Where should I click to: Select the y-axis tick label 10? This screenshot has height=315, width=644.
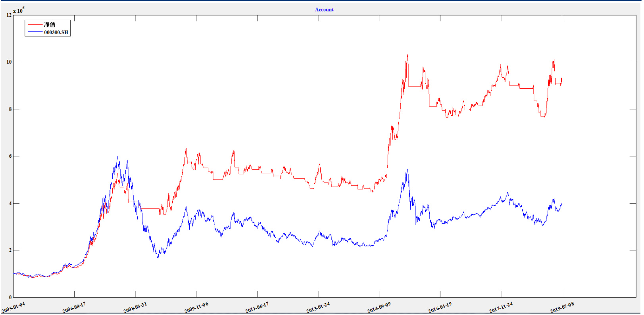tap(9, 62)
